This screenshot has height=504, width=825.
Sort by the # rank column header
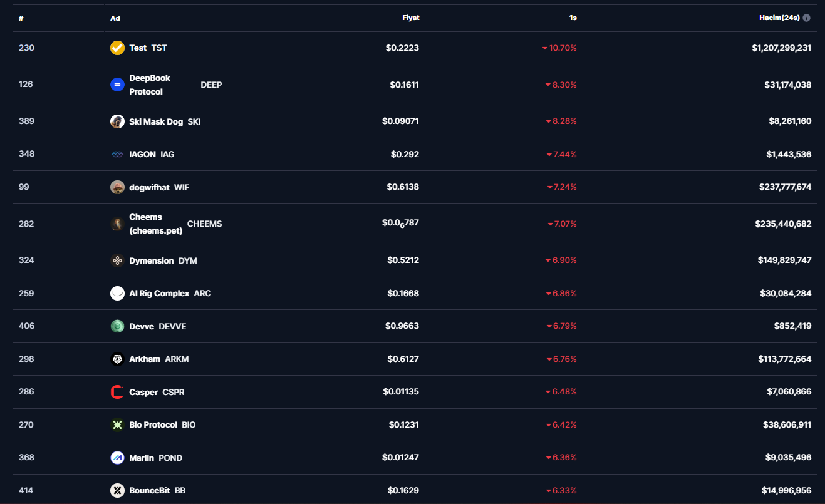pos(21,18)
